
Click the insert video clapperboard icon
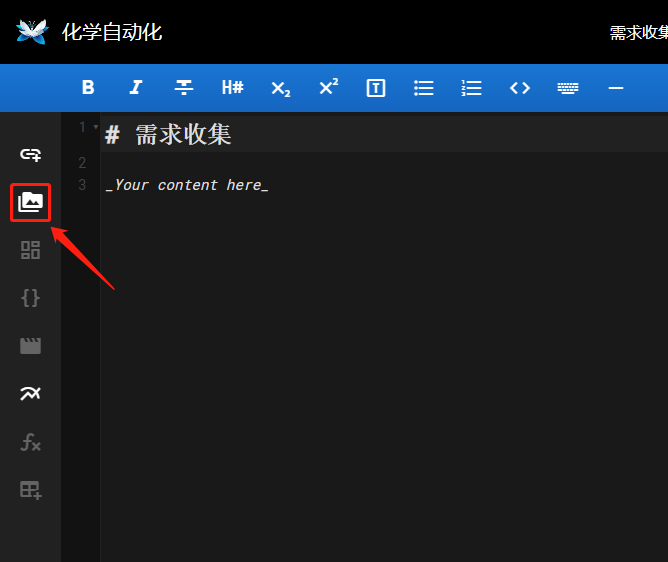pos(31,346)
